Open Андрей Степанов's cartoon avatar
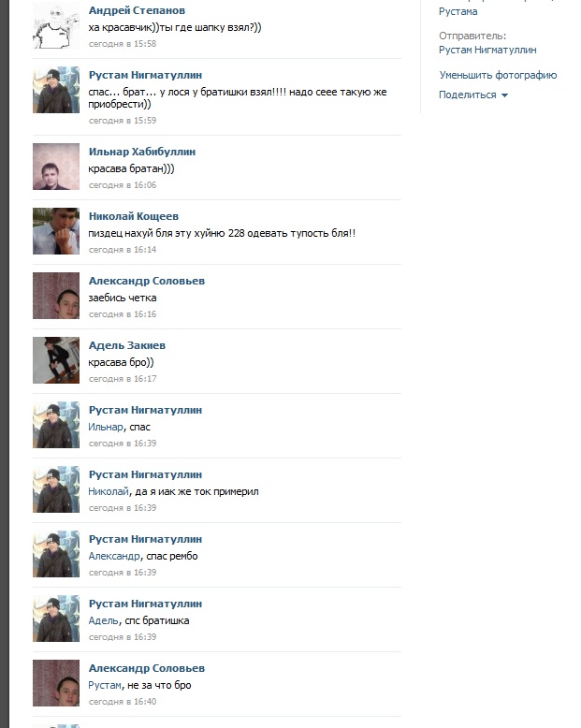This screenshot has width=581, height=728. (56, 25)
